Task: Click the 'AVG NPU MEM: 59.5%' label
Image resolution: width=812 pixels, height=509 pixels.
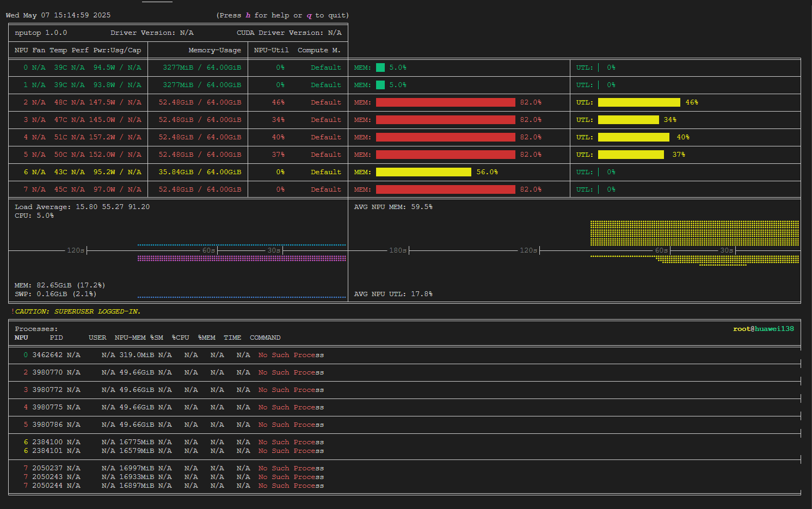Action: pos(393,207)
